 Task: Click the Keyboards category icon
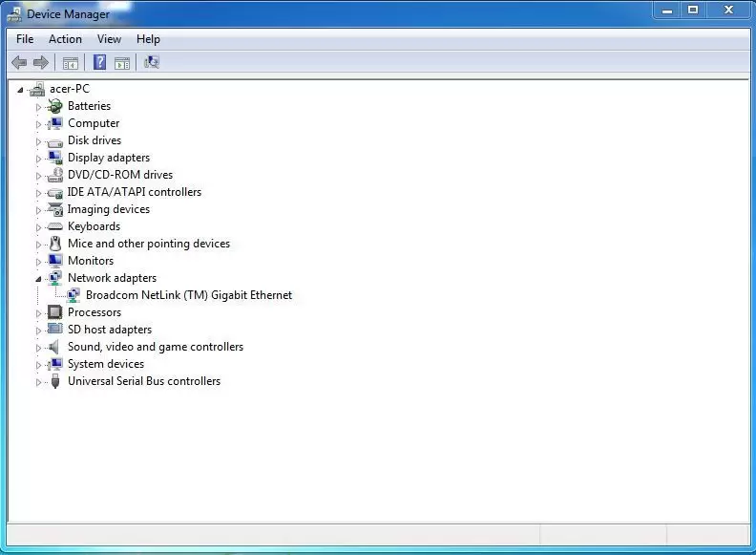click(55, 226)
